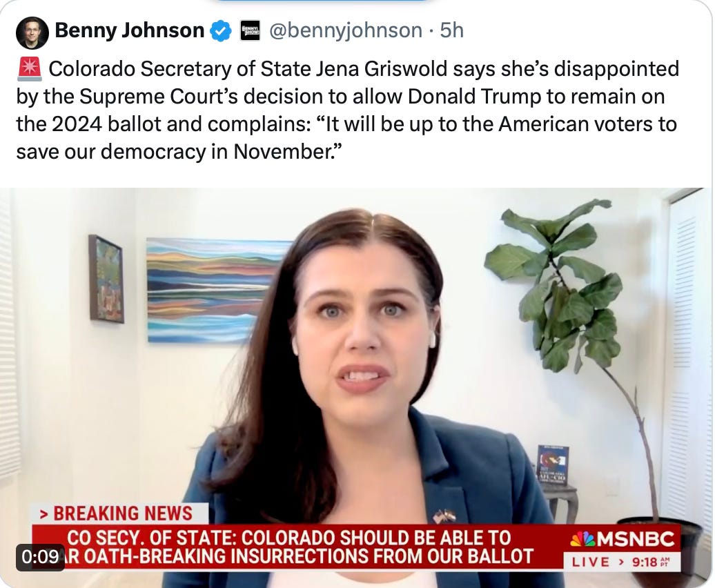This screenshot has width=715, height=588.
Task: Click the 5h timestamp of the post
Action: (452, 31)
